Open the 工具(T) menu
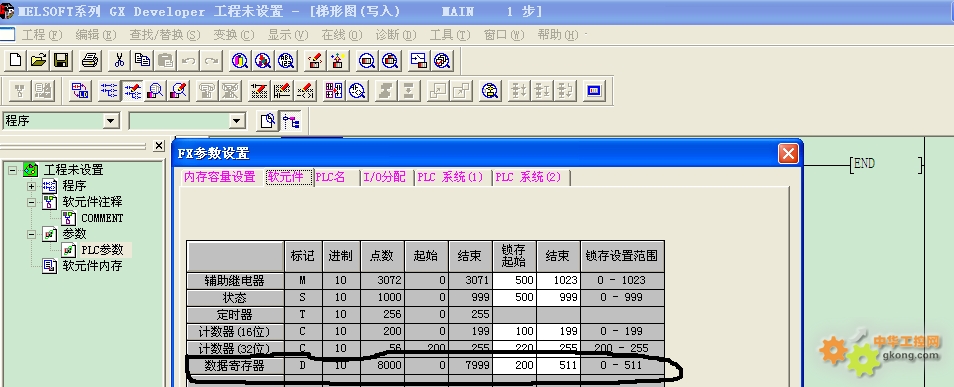The image size is (954, 387). tap(450, 35)
